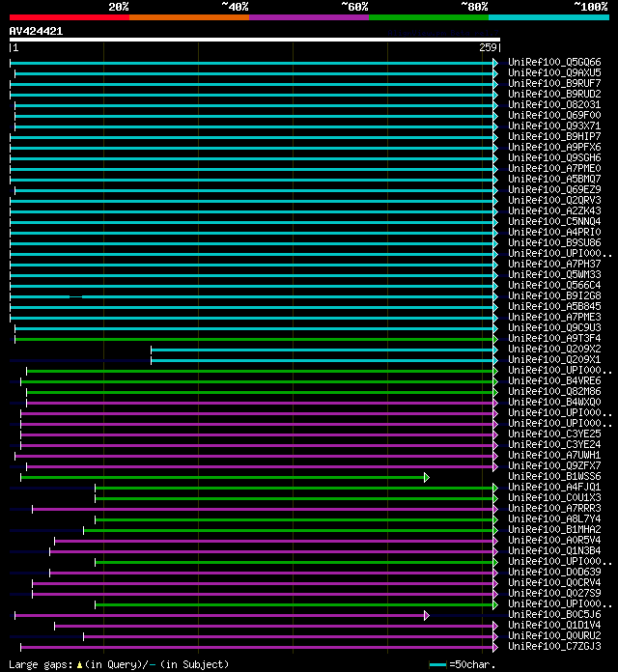Select the UniRef100_Q566C4 label

coord(554,286)
